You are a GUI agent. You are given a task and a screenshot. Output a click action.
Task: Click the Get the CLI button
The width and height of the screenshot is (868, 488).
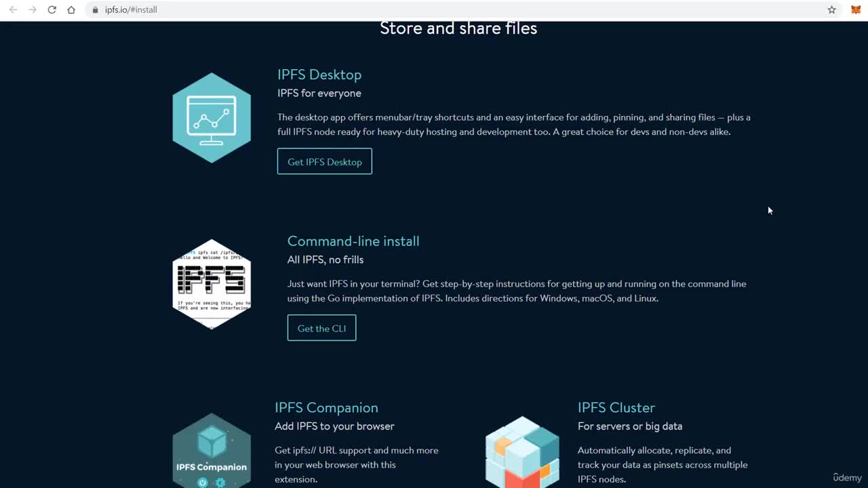point(321,328)
